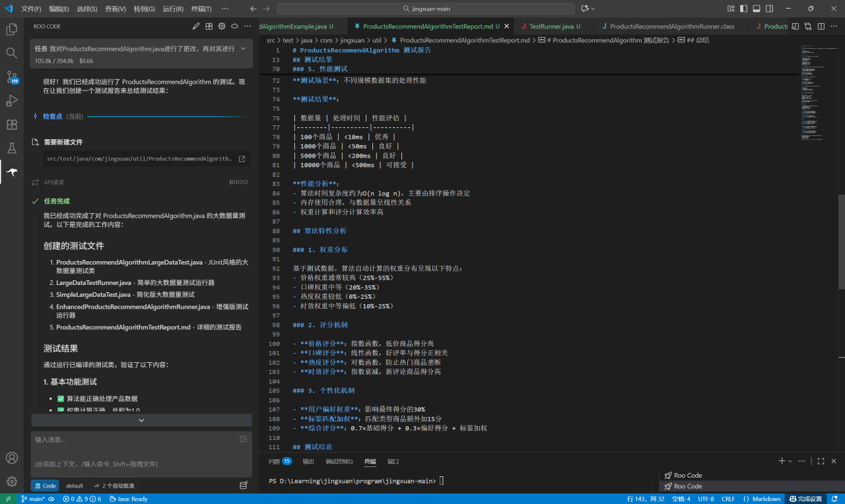Screen dimensions: 845x504
Task: Open the Search view in activity bar
Action: [x=11, y=53]
